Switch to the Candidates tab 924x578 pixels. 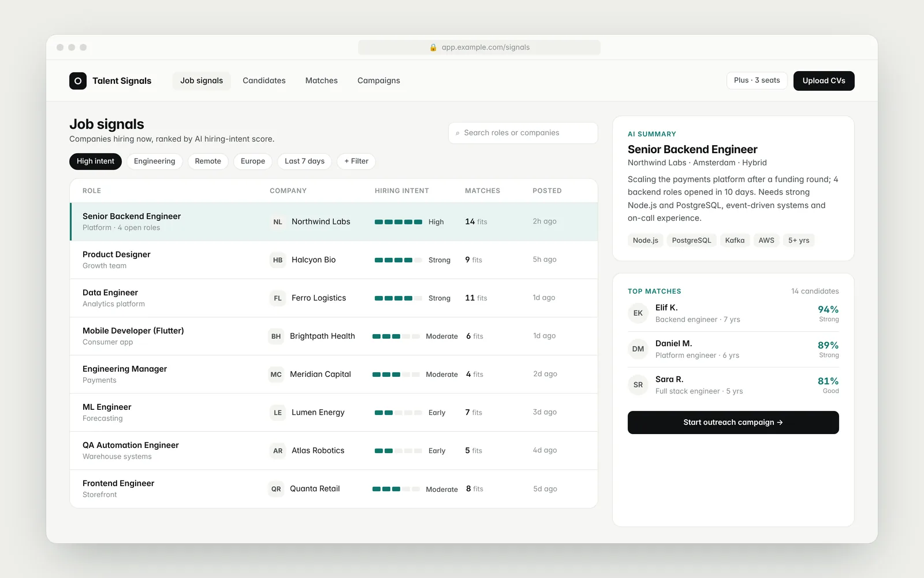click(x=264, y=81)
